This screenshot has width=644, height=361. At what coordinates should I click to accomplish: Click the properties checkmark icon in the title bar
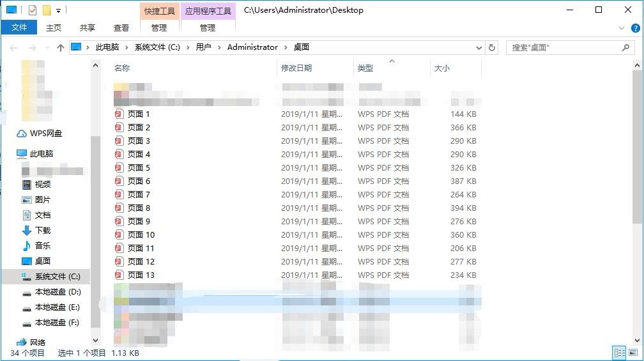pyautogui.click(x=33, y=10)
